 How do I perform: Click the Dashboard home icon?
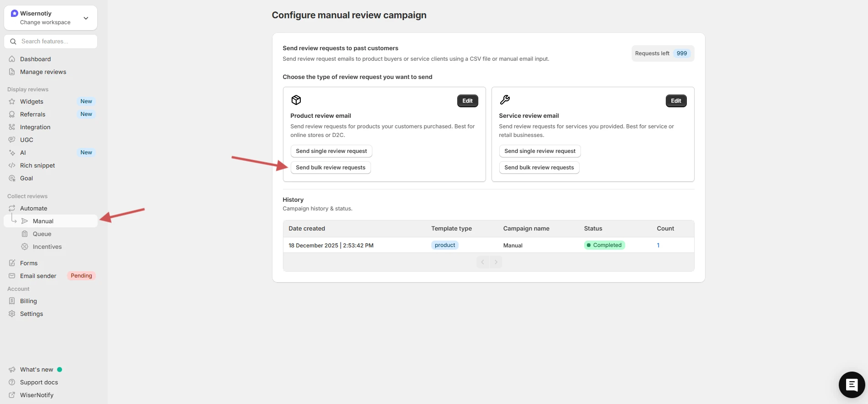tap(12, 59)
